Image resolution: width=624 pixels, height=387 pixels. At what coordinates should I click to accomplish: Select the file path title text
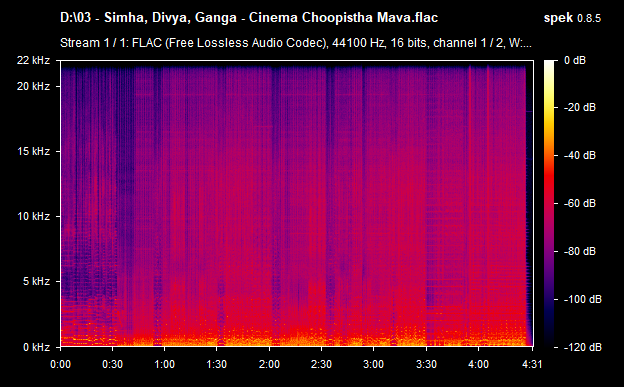pyautogui.click(x=249, y=18)
